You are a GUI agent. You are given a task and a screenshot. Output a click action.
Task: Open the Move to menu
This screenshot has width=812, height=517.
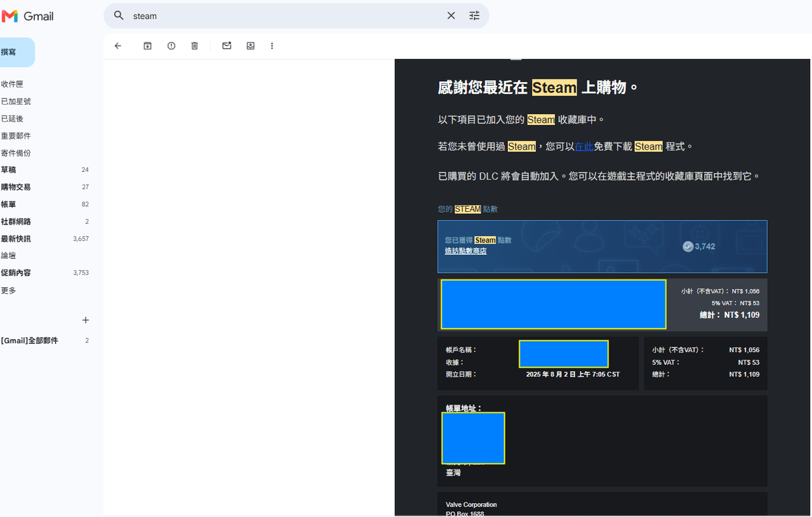click(x=251, y=46)
